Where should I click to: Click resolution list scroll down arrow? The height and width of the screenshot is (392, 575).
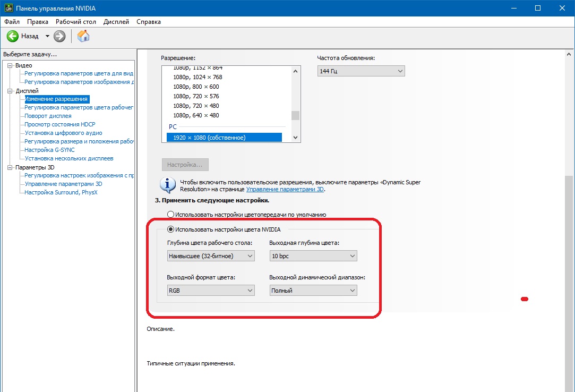(x=296, y=137)
